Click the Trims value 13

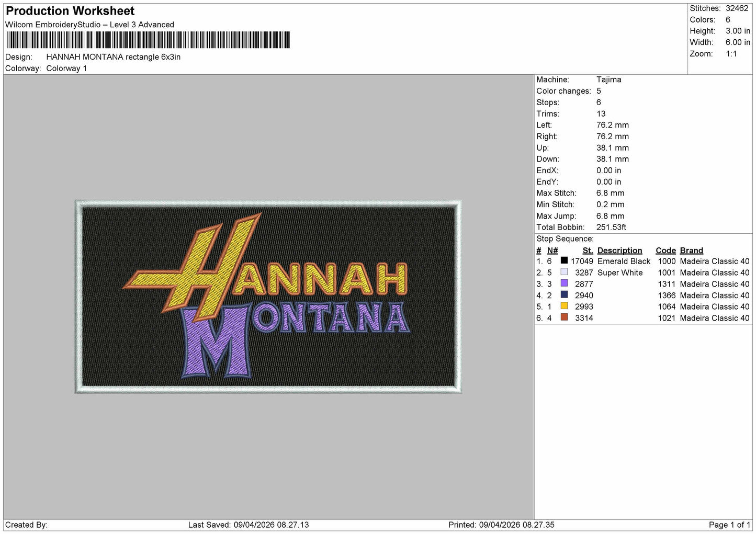tap(601, 113)
